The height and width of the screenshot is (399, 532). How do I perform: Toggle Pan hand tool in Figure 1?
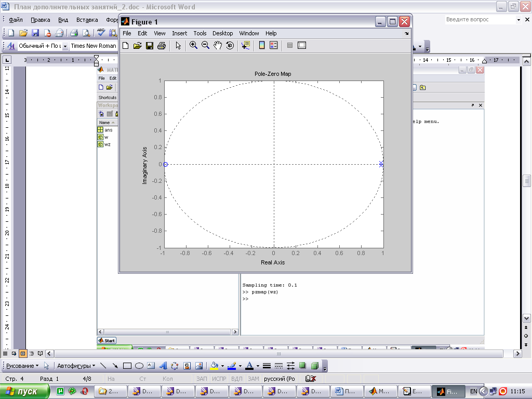pyautogui.click(x=218, y=46)
